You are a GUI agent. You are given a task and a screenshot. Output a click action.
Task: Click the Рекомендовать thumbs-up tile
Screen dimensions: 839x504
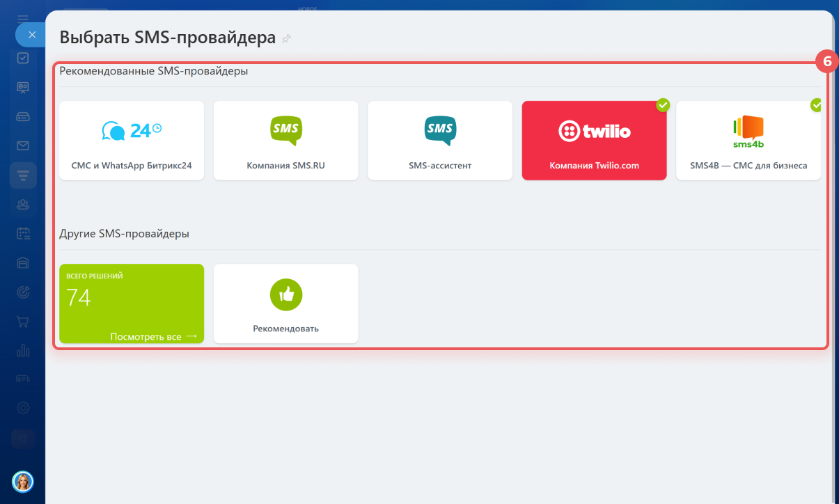(x=285, y=304)
